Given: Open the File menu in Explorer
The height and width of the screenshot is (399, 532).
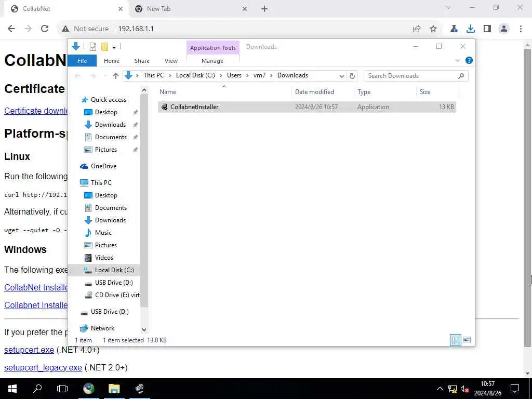Looking at the screenshot, I should pyautogui.click(x=82, y=61).
